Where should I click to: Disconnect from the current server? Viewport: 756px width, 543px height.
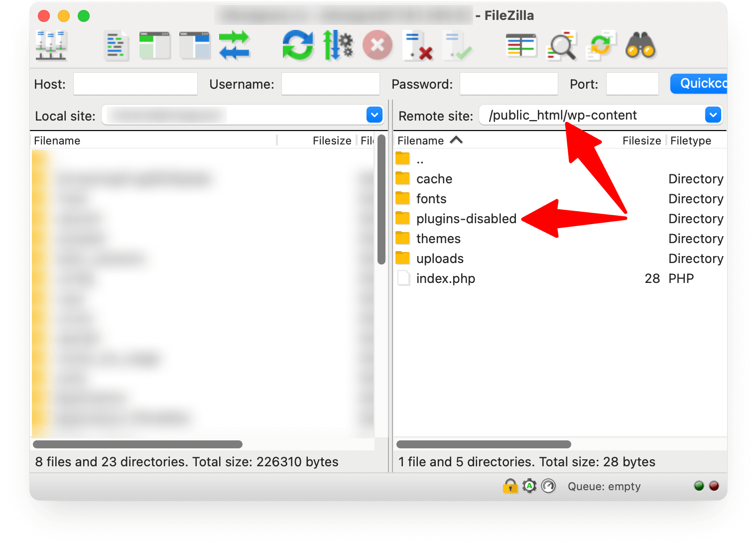418,46
